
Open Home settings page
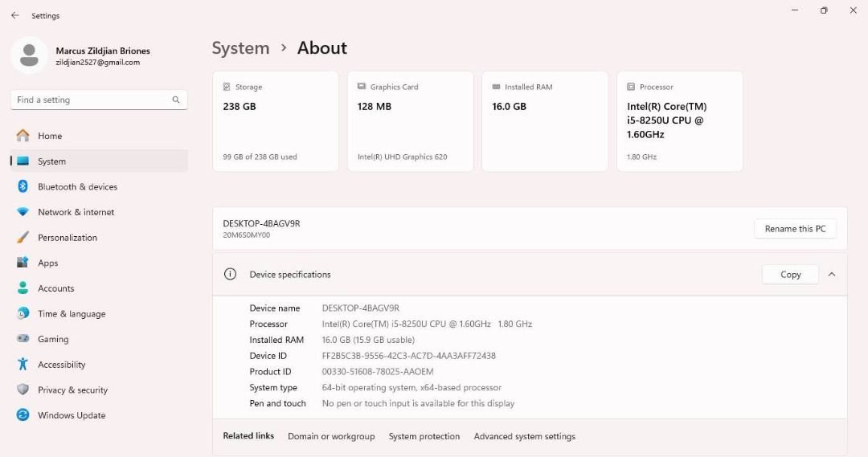click(99, 136)
